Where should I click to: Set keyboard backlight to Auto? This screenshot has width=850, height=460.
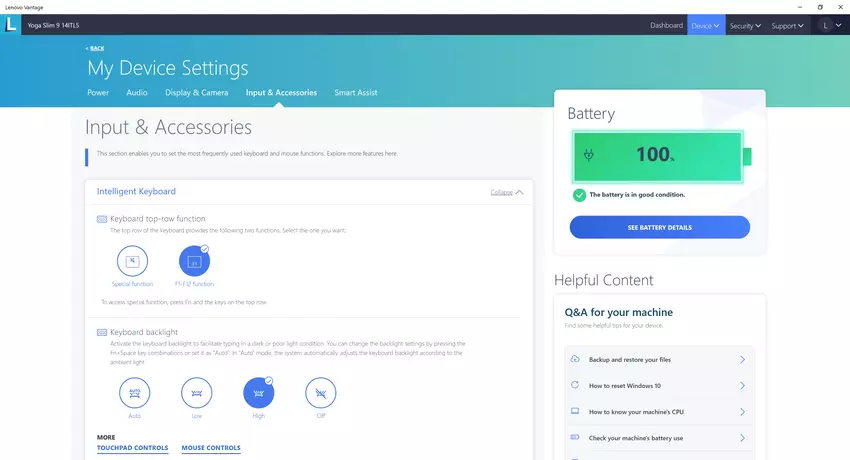tap(133, 393)
